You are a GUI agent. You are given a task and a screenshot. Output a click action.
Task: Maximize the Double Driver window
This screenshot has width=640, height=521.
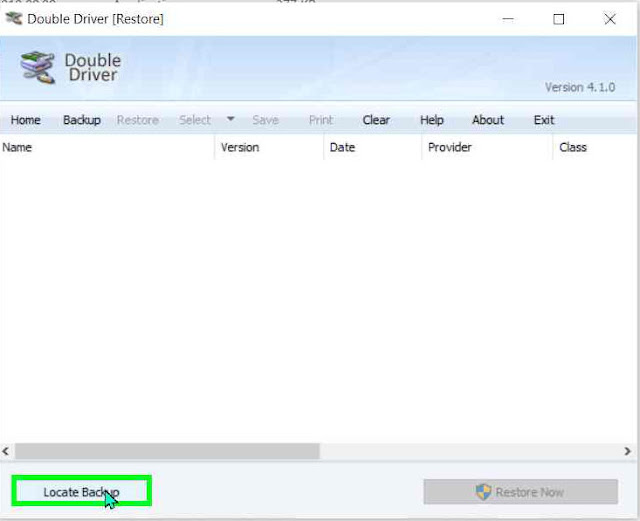559,19
